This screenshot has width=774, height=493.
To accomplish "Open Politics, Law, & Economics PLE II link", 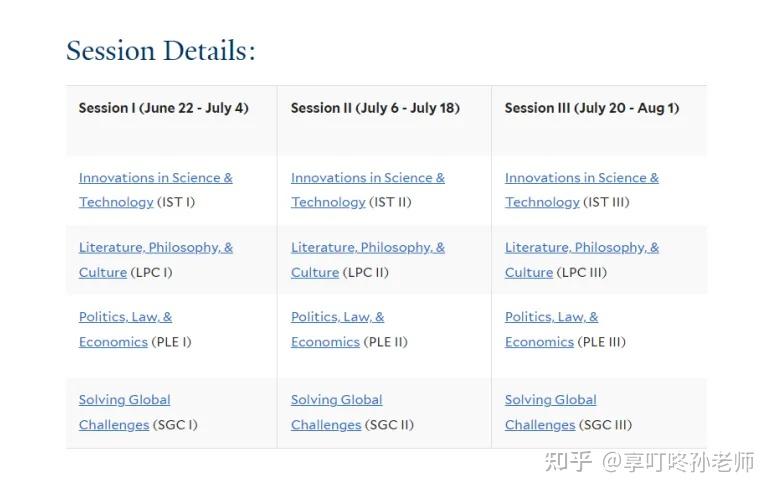I will click(337, 317).
